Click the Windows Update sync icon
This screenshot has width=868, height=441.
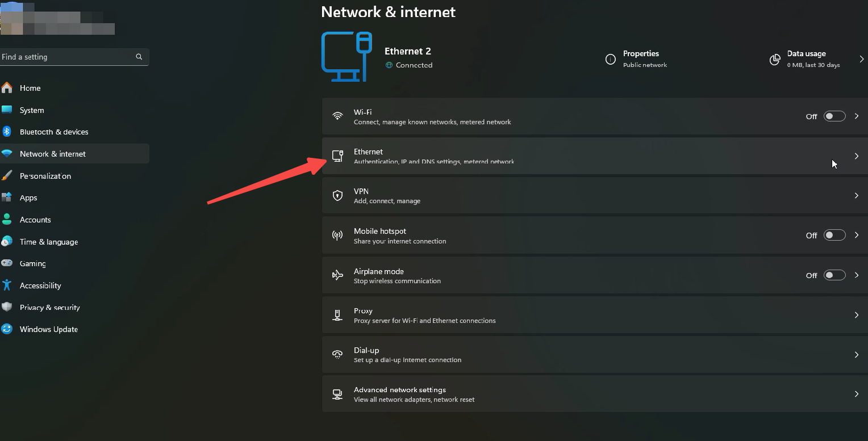(x=7, y=329)
